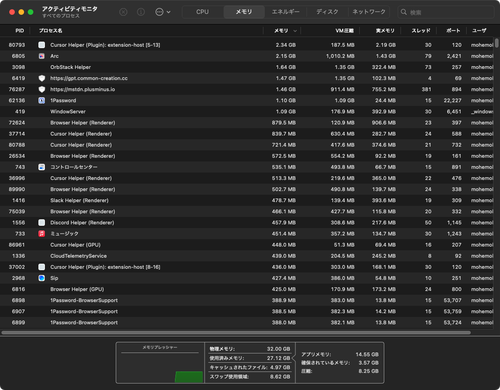Select the CloudTelemetryService row
500x390 pixels.
point(247,256)
